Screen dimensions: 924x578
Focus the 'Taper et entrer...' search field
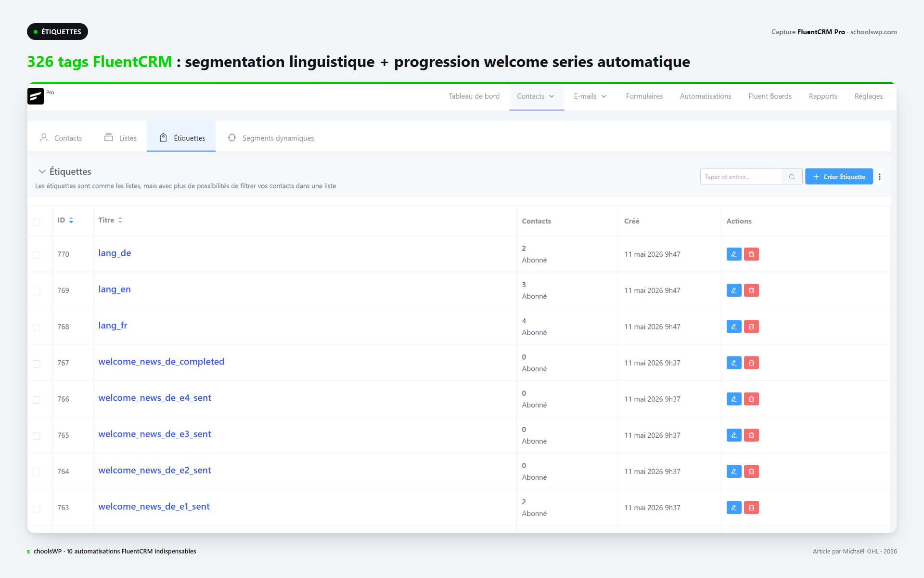point(742,177)
